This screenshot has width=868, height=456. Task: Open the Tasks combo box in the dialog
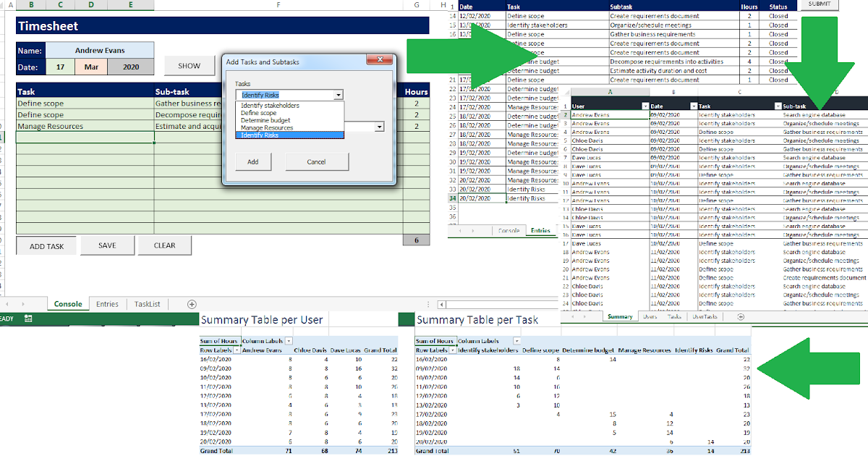click(x=339, y=95)
